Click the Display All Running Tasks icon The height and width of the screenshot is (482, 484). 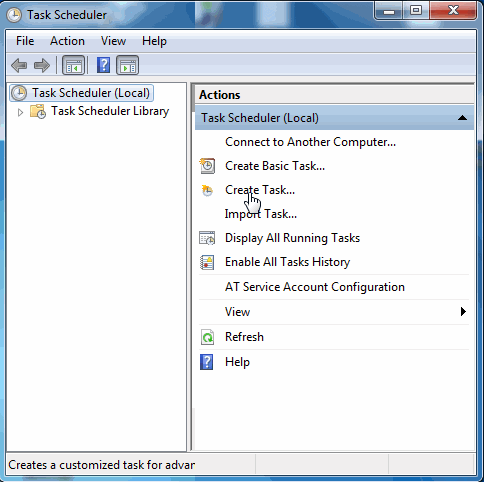[207, 238]
